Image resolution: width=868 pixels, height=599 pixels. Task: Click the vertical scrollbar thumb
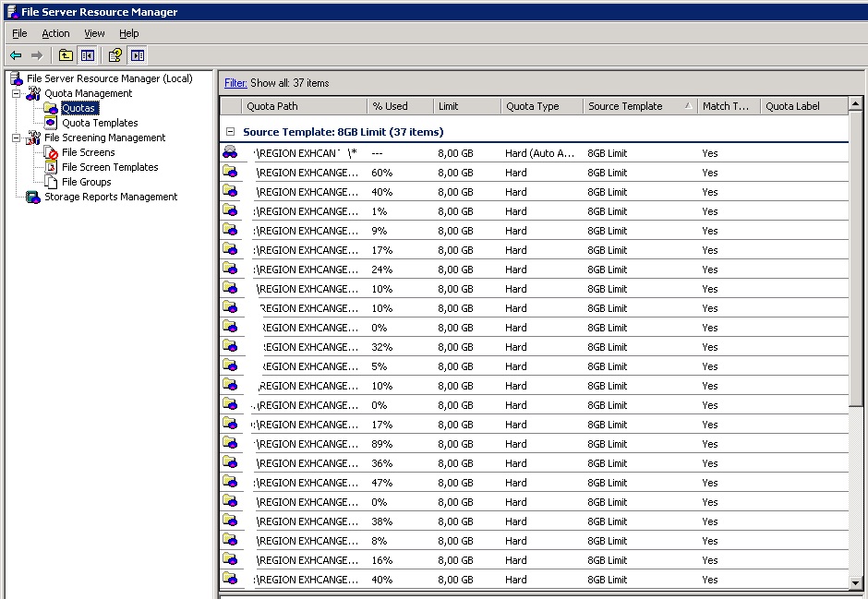(x=855, y=258)
